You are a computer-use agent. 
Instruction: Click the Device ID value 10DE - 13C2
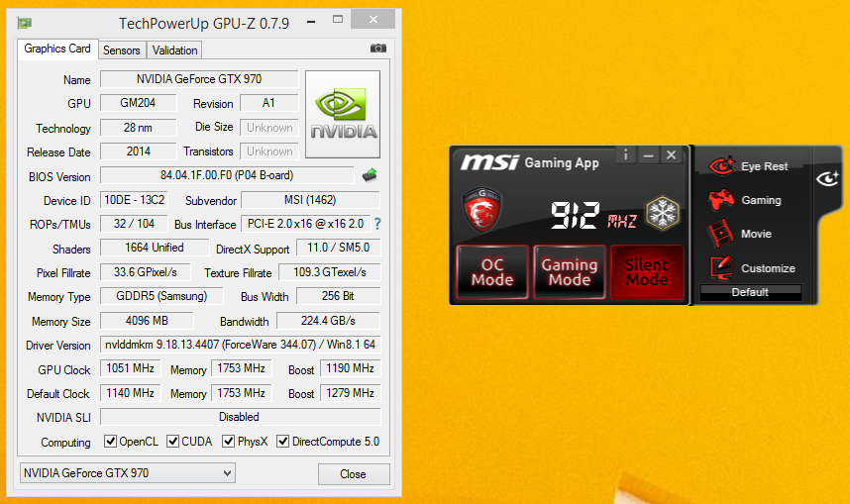coord(134,200)
